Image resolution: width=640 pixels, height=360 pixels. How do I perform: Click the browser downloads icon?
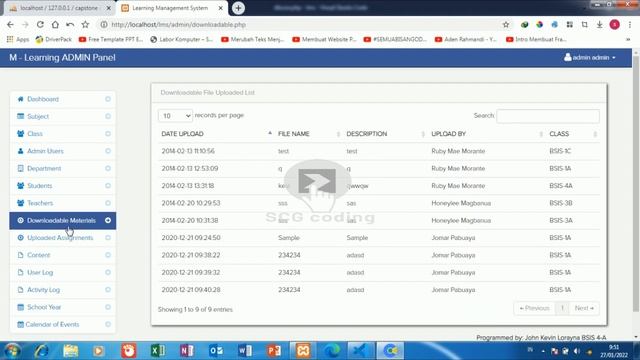599,24
